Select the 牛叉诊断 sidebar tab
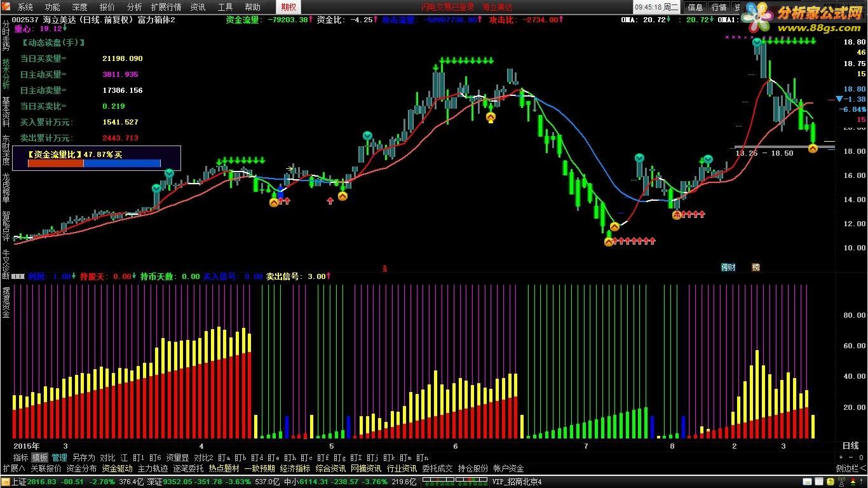This screenshot has height=488, width=868. click(x=6, y=264)
